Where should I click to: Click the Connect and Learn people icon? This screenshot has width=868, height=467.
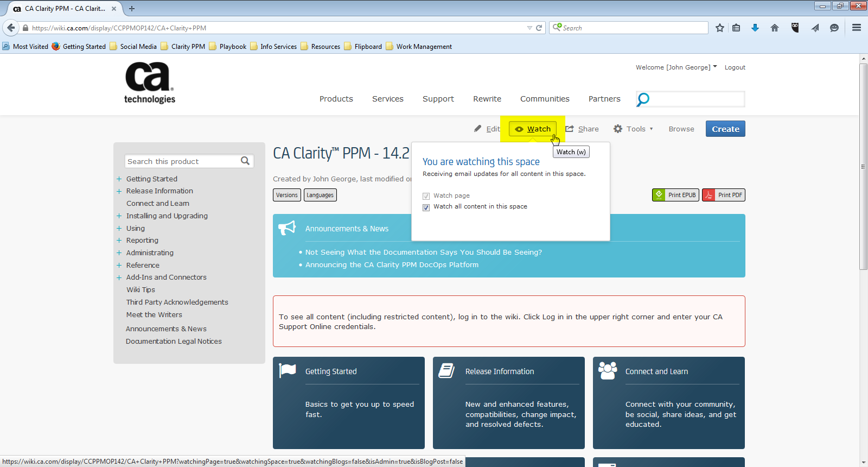click(608, 370)
